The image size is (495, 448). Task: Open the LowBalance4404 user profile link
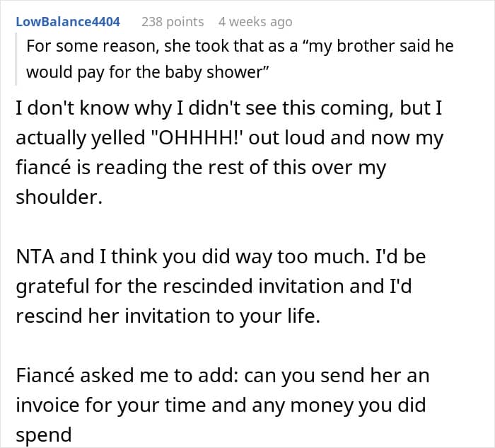pyautogui.click(x=68, y=22)
